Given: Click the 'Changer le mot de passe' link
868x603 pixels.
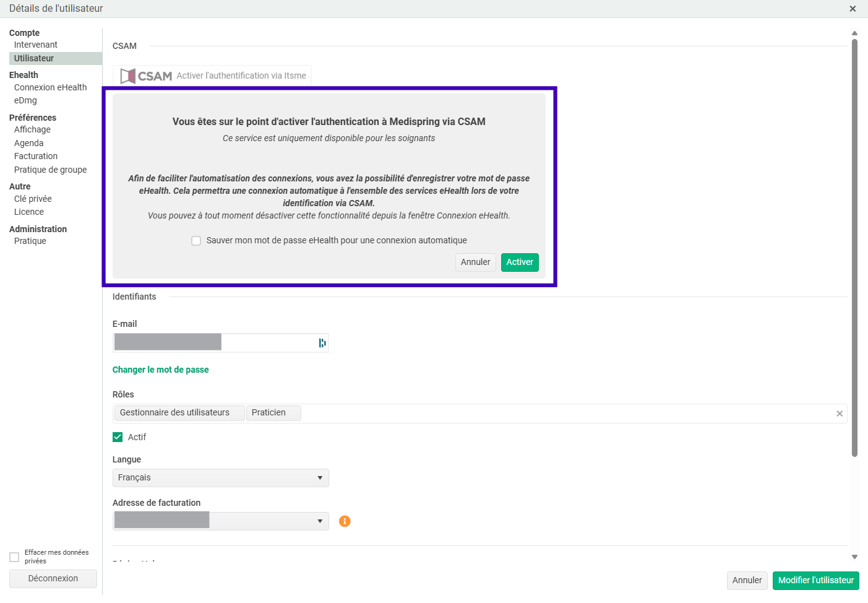Looking at the screenshot, I should 160,370.
